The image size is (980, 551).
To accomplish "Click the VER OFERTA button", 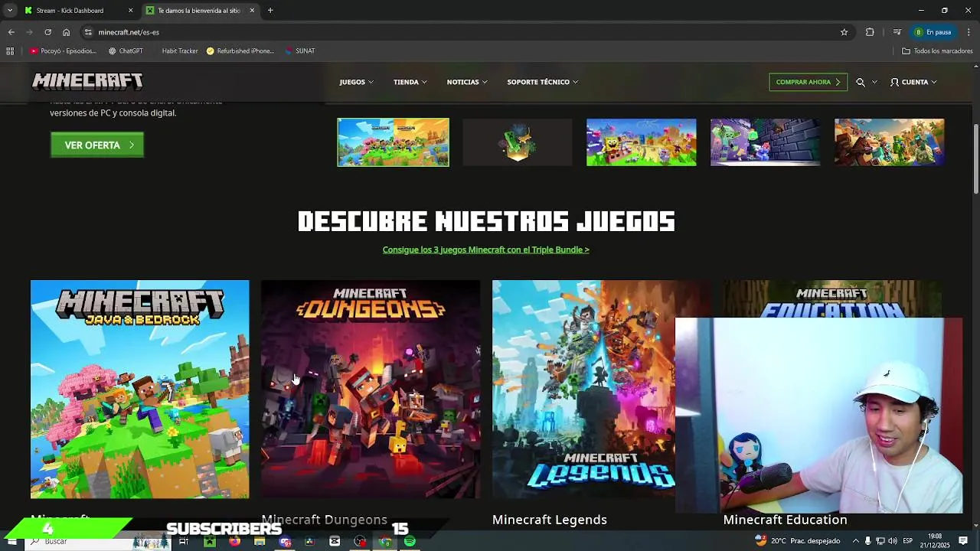I will tap(97, 145).
